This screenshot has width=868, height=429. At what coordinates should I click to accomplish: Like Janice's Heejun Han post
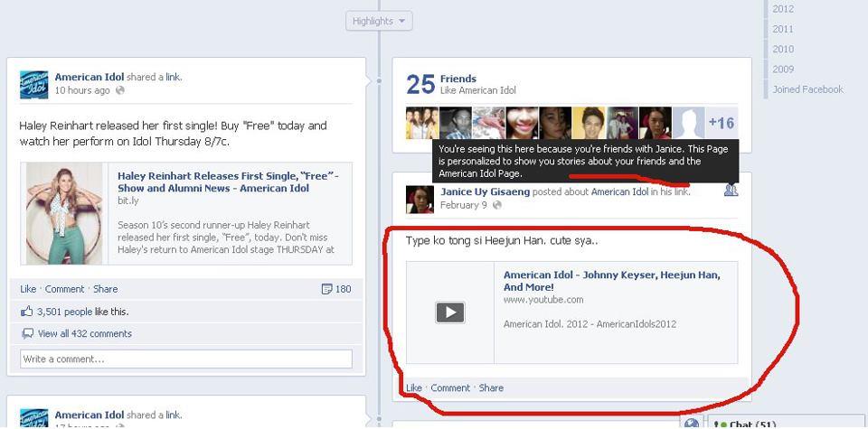point(414,387)
